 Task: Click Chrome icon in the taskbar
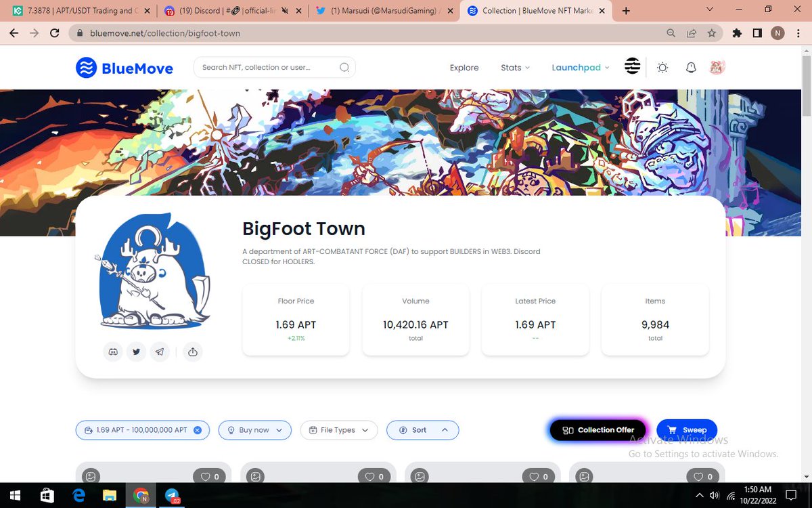click(141, 495)
